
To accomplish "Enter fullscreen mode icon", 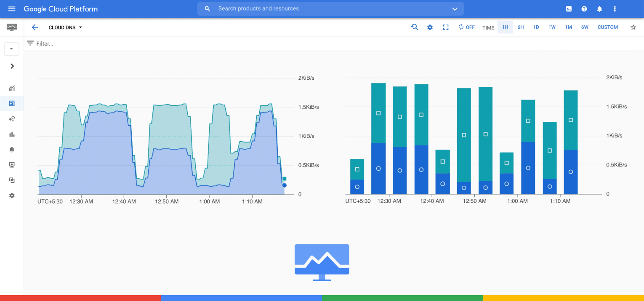I will point(446,27).
